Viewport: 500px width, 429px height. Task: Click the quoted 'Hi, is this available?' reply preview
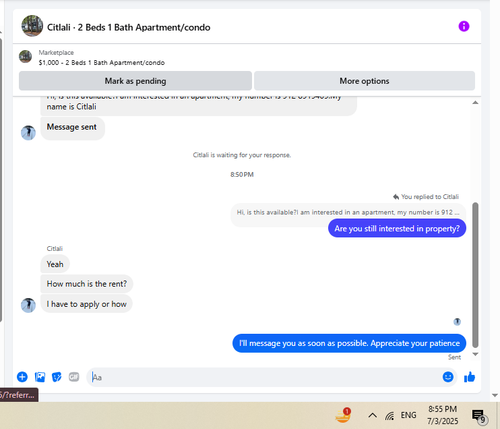tap(348, 212)
